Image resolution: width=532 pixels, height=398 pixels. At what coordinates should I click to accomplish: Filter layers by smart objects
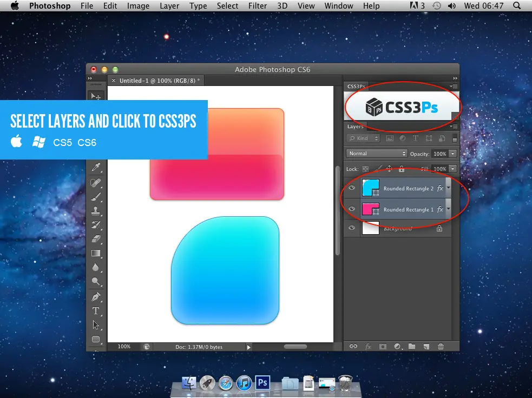coord(442,138)
